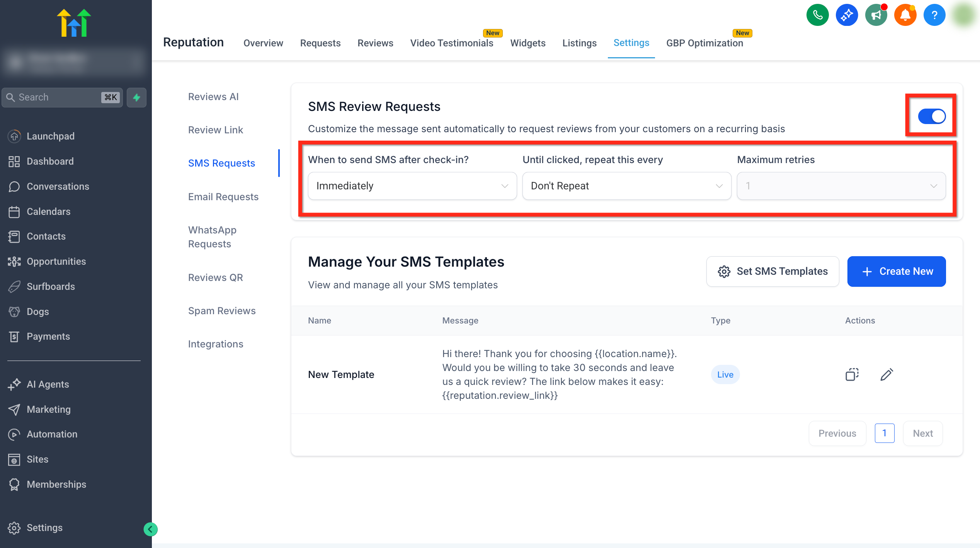Expand the Maximum retries dropdown
This screenshot has height=548, width=980.
(x=841, y=186)
